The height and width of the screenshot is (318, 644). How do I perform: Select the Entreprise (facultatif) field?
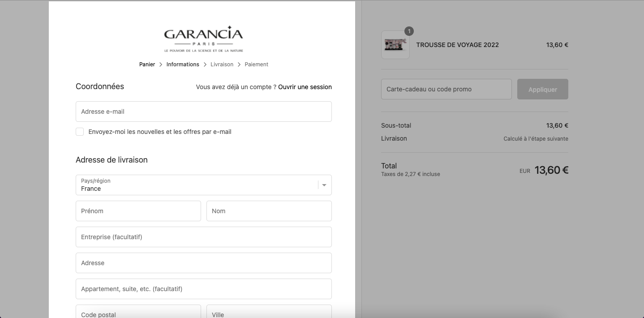204,237
